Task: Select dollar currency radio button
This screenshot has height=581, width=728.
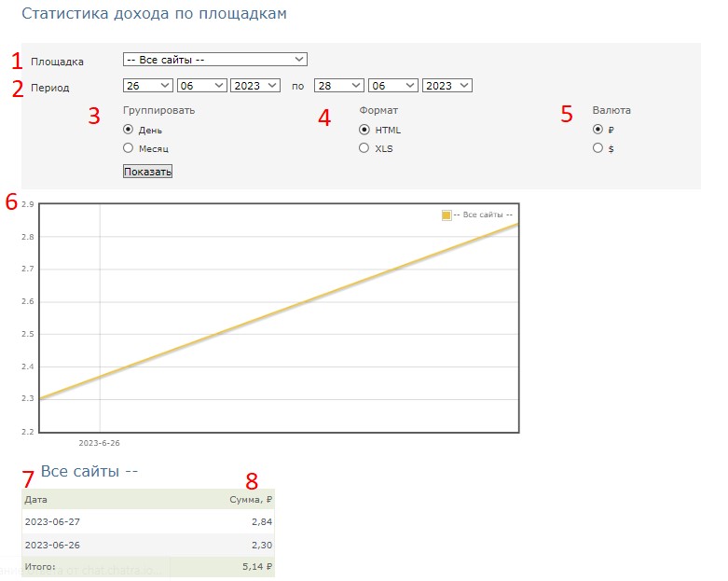Action: pos(598,147)
